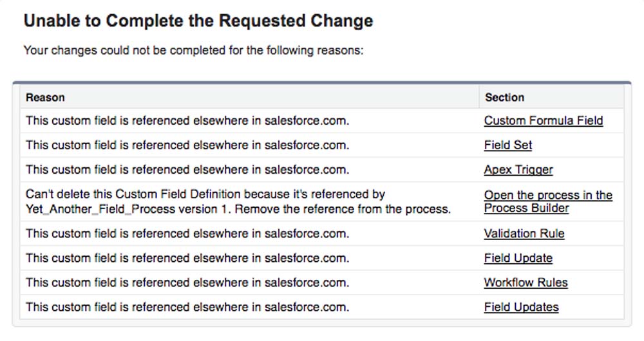The image size is (644, 341).
Task: Open the Custom Formula Field link
Action: click(543, 120)
